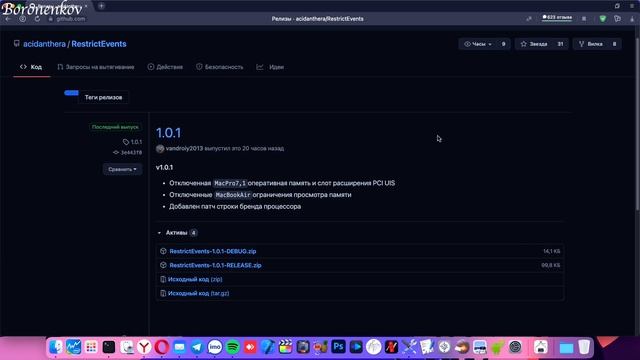Open Finder from the dock
This screenshot has width=640, height=360.
click(56, 347)
